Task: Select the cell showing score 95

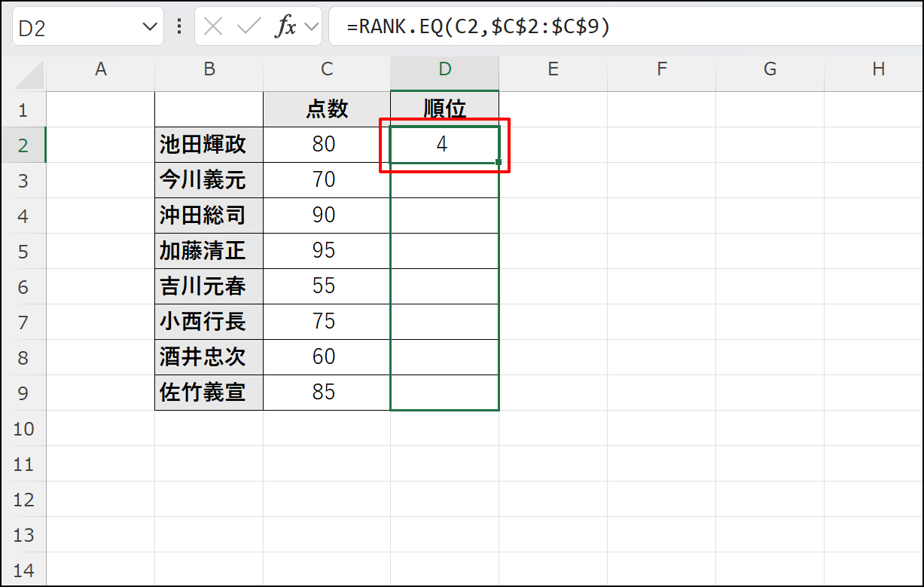Action: point(326,251)
